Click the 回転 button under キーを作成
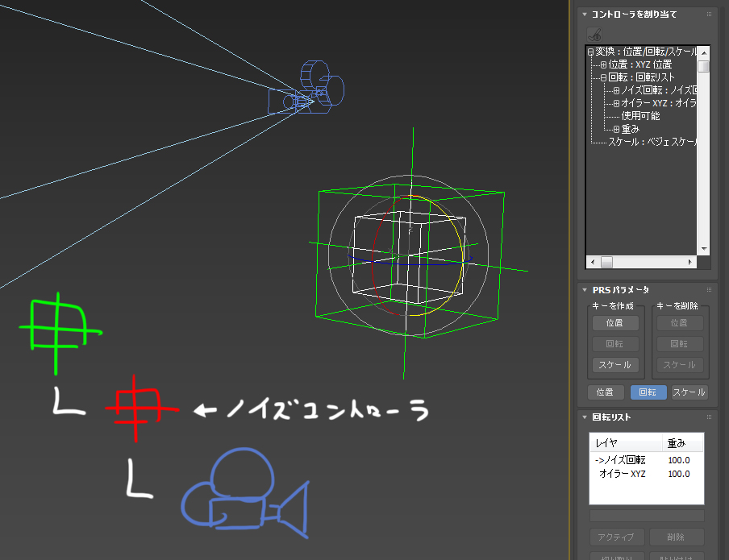Screen dimensions: 729x560 pos(615,344)
